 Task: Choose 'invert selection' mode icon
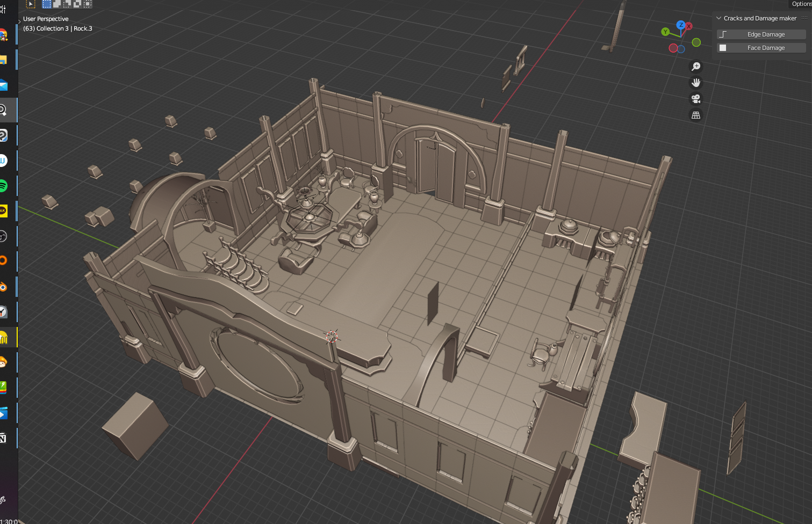[x=77, y=4]
